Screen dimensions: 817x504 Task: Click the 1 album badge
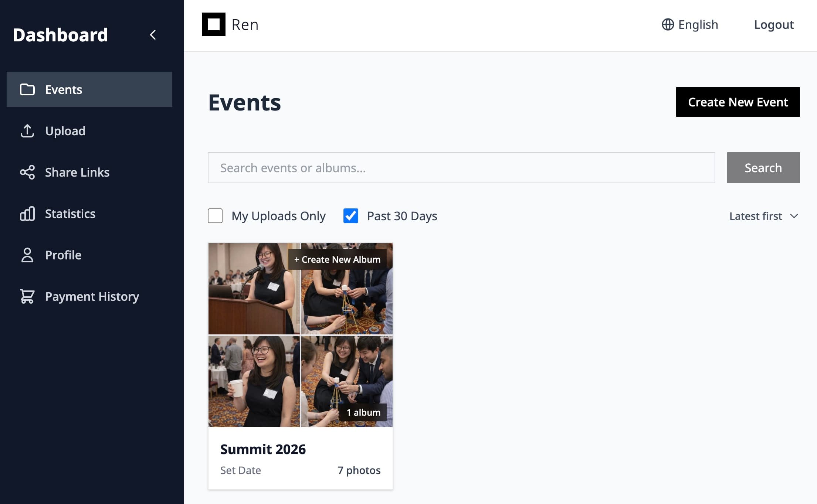(x=363, y=412)
